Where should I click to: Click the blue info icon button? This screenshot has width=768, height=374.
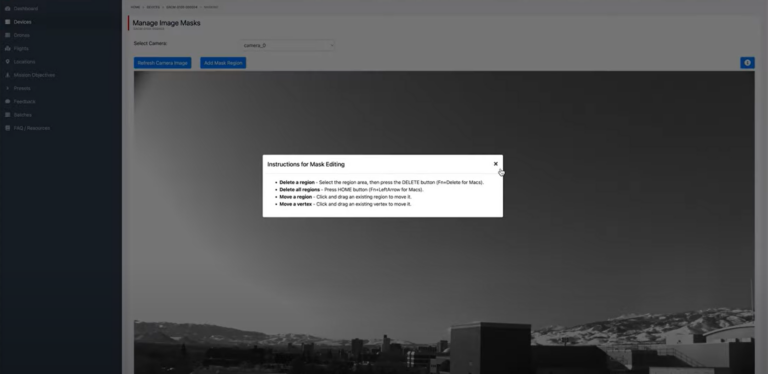point(747,63)
